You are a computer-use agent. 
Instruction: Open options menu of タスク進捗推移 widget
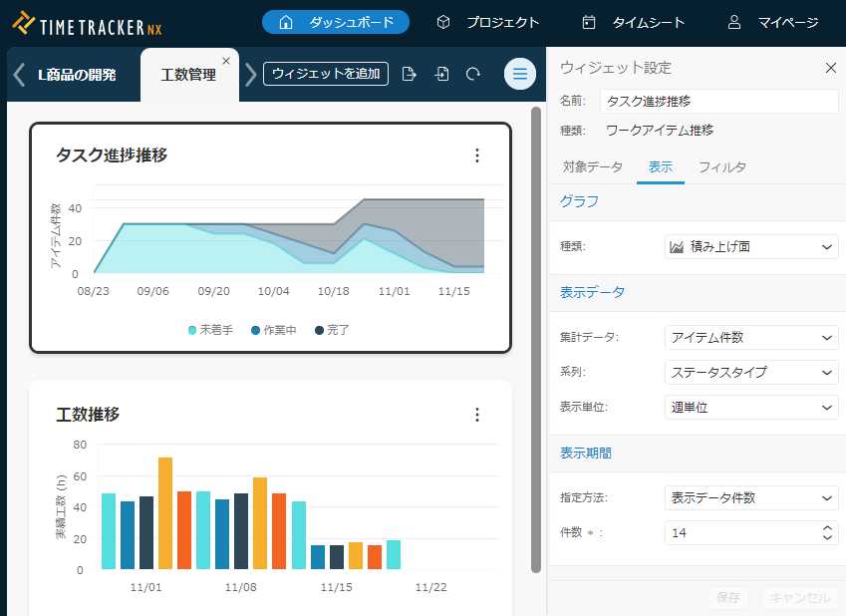[x=476, y=155]
